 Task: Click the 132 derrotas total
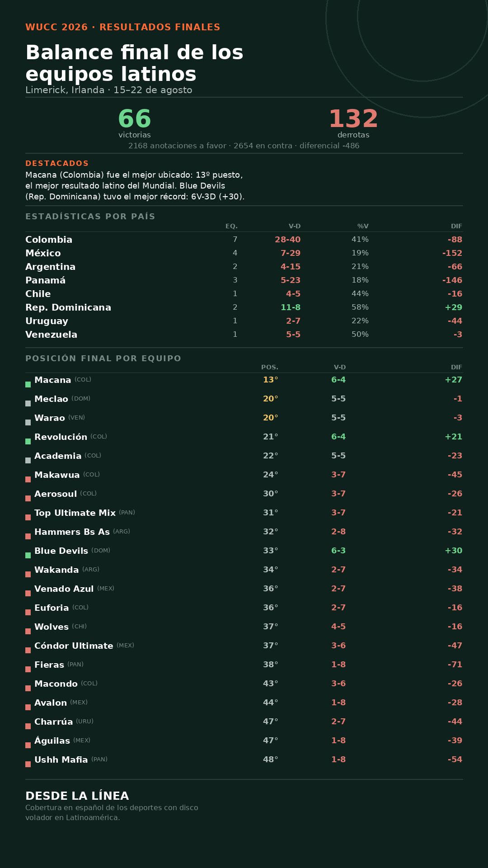(353, 123)
